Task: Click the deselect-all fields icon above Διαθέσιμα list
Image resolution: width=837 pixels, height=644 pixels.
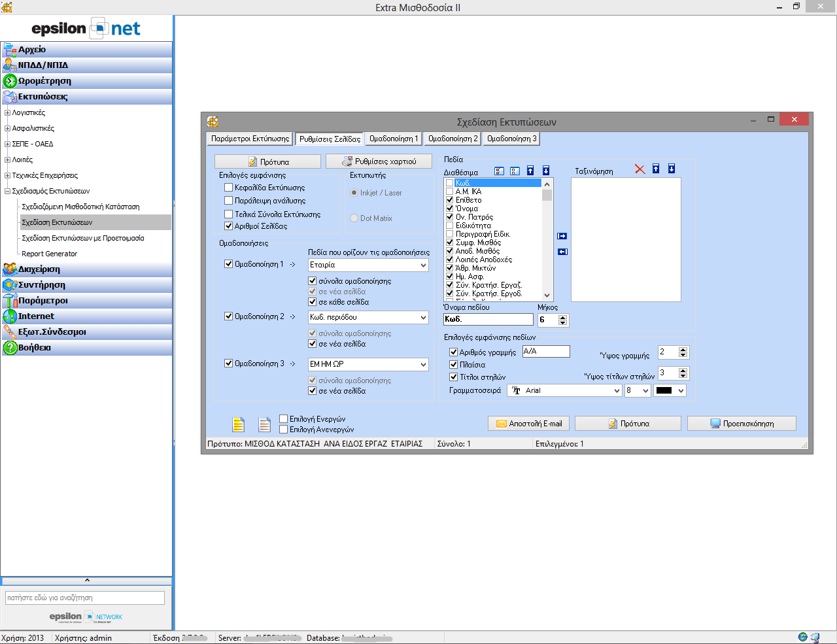Action: (515, 171)
